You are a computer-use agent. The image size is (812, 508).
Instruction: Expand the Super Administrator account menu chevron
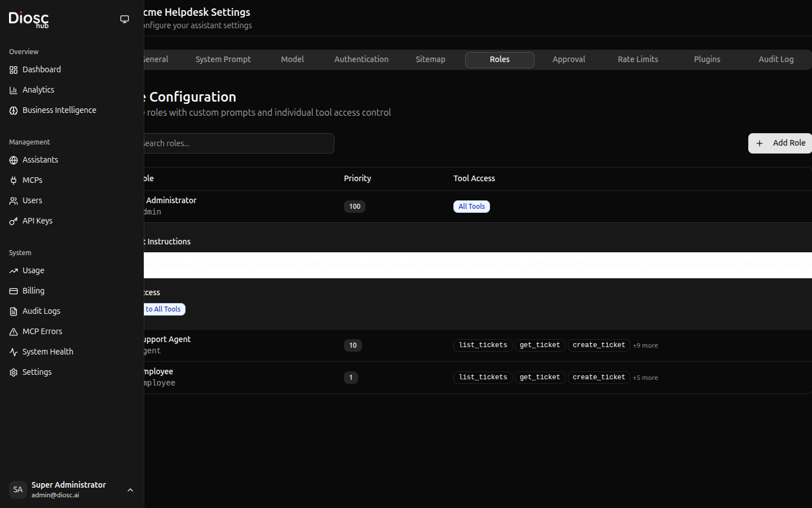tap(130, 490)
